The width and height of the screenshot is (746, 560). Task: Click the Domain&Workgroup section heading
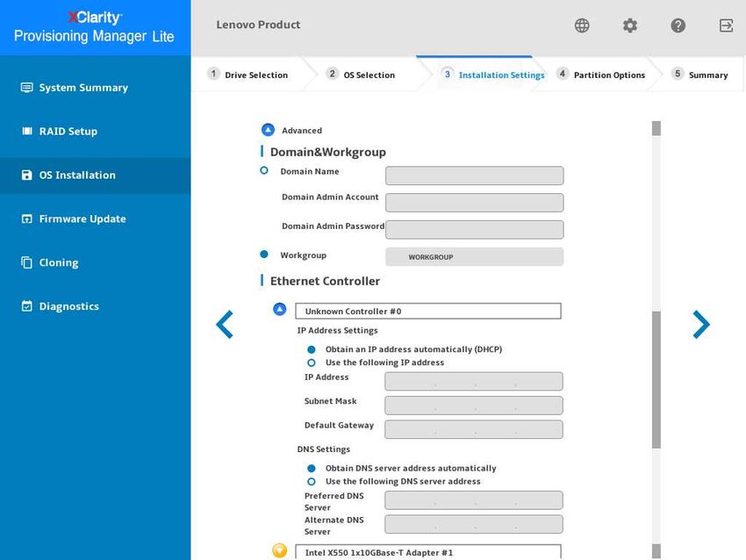(328, 152)
